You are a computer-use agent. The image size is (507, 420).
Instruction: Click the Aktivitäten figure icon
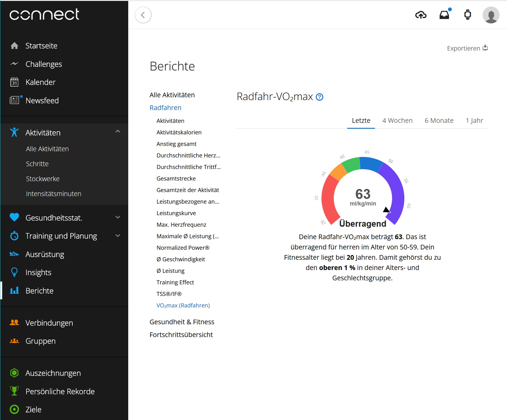[x=14, y=133]
